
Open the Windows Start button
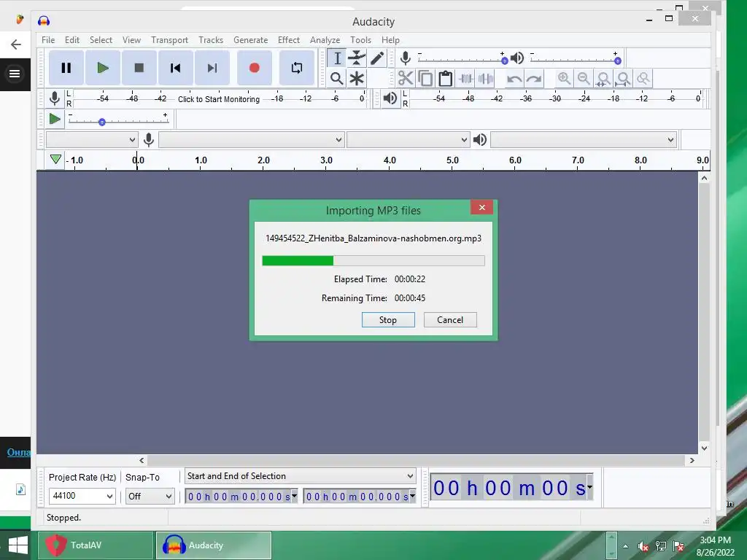[18, 545]
